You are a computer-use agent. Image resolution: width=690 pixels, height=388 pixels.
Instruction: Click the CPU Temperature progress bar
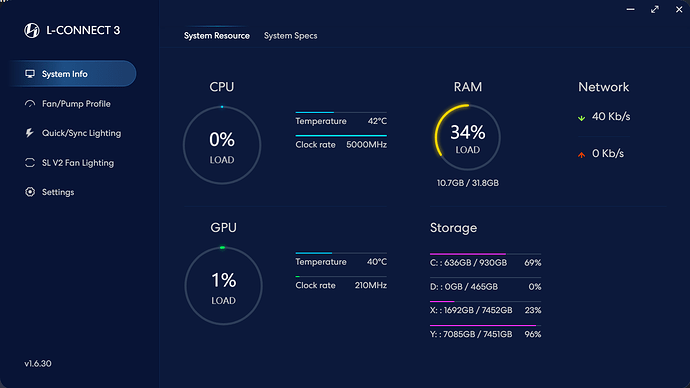(341, 113)
